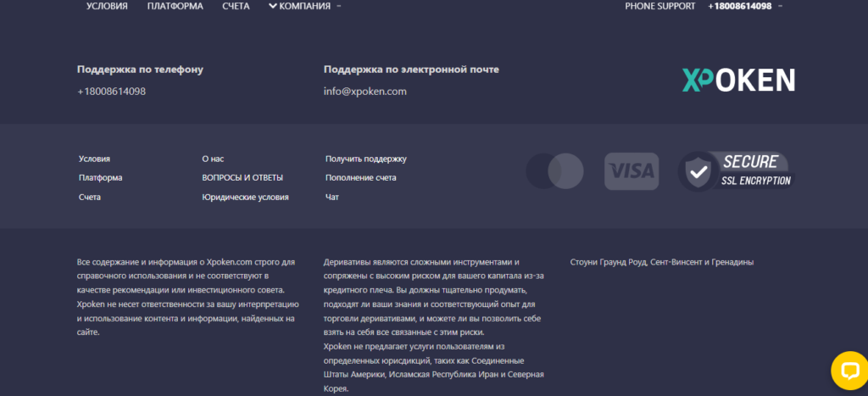868x396 pixels.
Task: Open the Юридические условия footer link
Action: tap(245, 198)
